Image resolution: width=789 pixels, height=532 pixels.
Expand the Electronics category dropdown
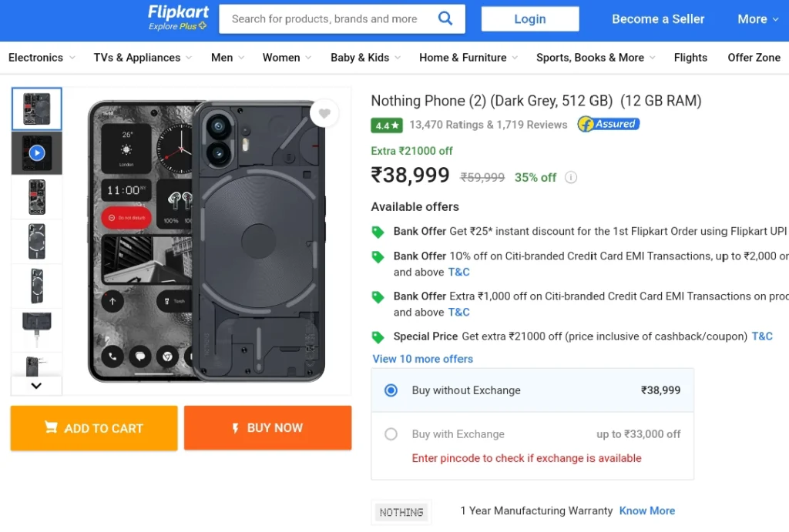[x=42, y=57]
